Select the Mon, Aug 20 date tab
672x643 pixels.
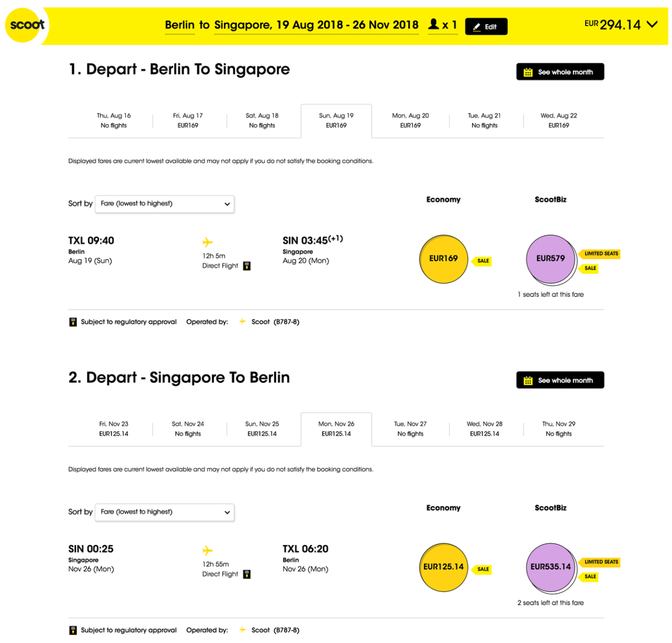(410, 120)
